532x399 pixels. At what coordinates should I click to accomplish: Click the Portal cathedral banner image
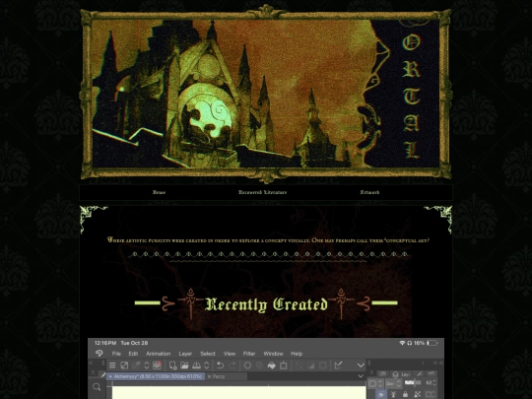click(266, 94)
